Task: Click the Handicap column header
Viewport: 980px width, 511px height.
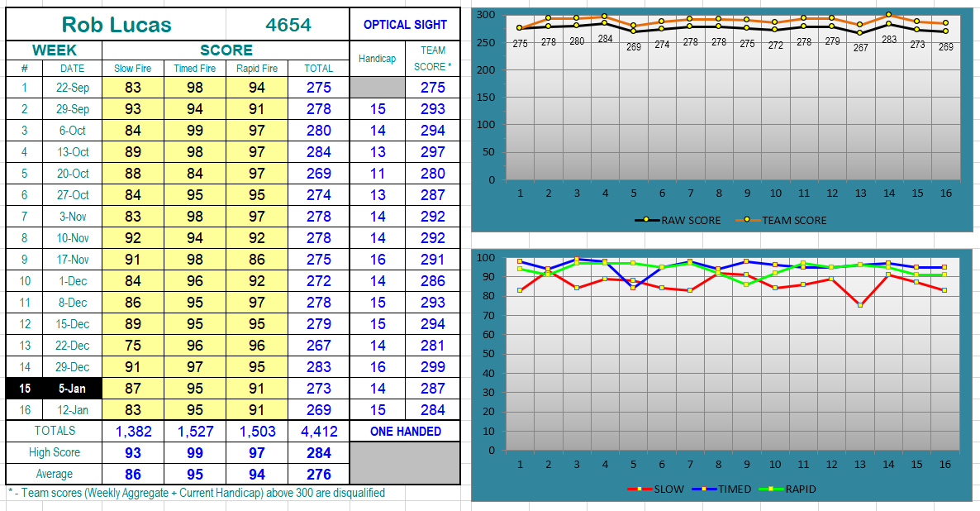Action: click(x=377, y=59)
